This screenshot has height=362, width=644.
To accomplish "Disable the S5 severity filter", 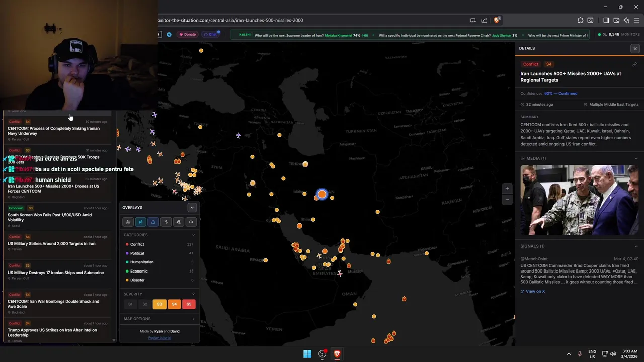I will [x=189, y=304].
